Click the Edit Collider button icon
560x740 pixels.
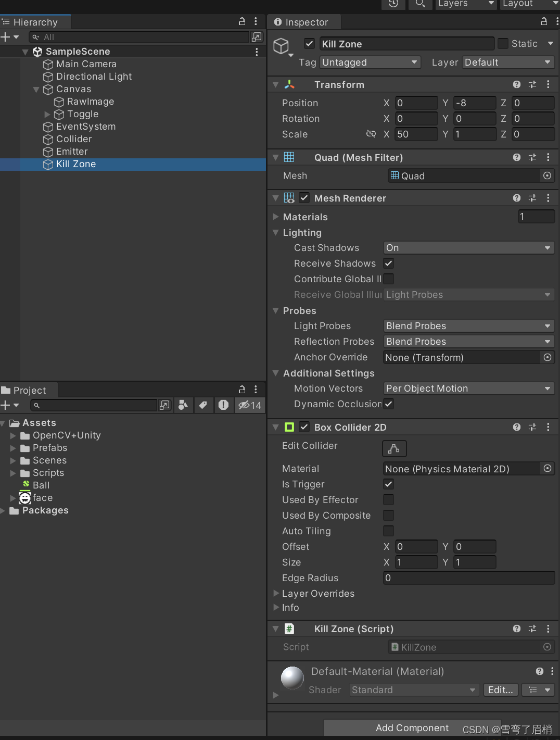[394, 448]
